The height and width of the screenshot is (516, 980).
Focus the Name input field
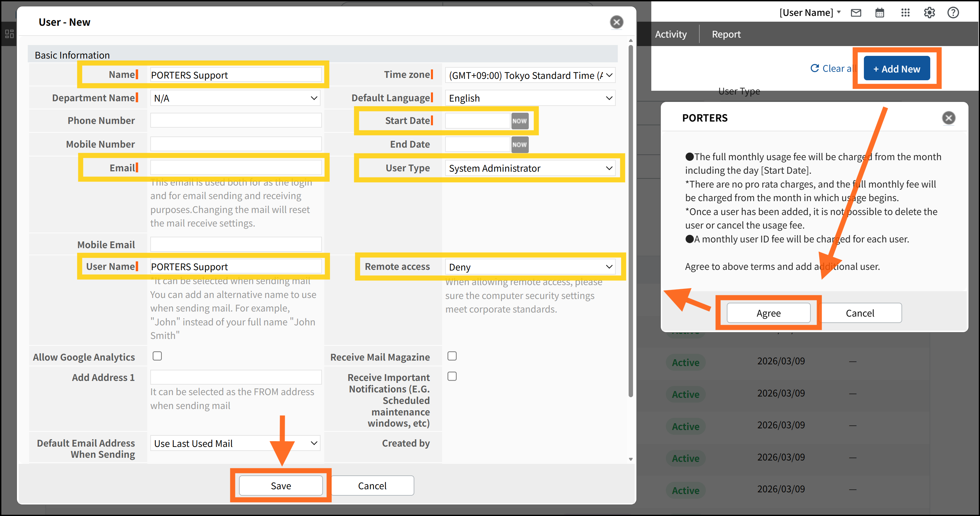point(236,75)
